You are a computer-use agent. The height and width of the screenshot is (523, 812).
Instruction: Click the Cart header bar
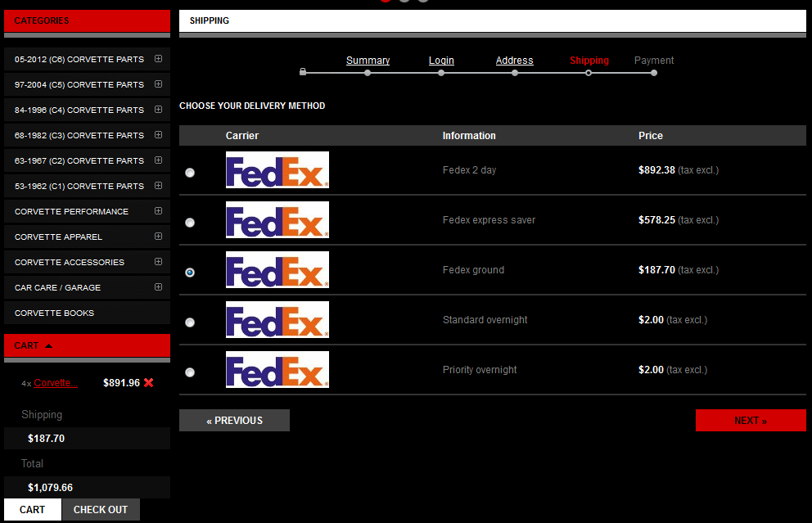87,345
